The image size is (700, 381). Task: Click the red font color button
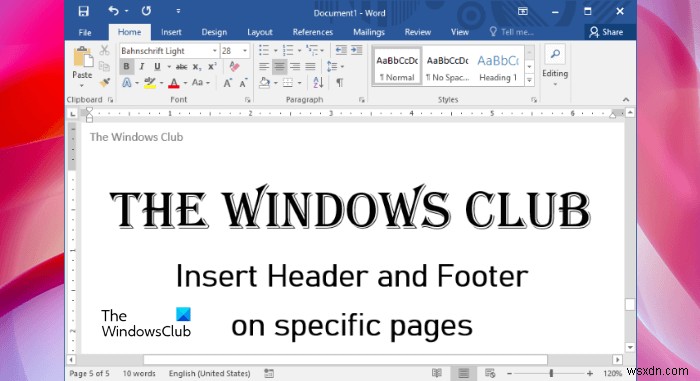pyautogui.click(x=174, y=83)
